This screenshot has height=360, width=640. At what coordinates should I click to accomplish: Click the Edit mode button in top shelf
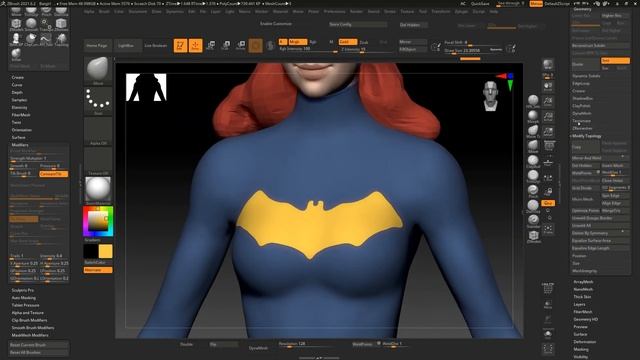[x=180, y=45]
